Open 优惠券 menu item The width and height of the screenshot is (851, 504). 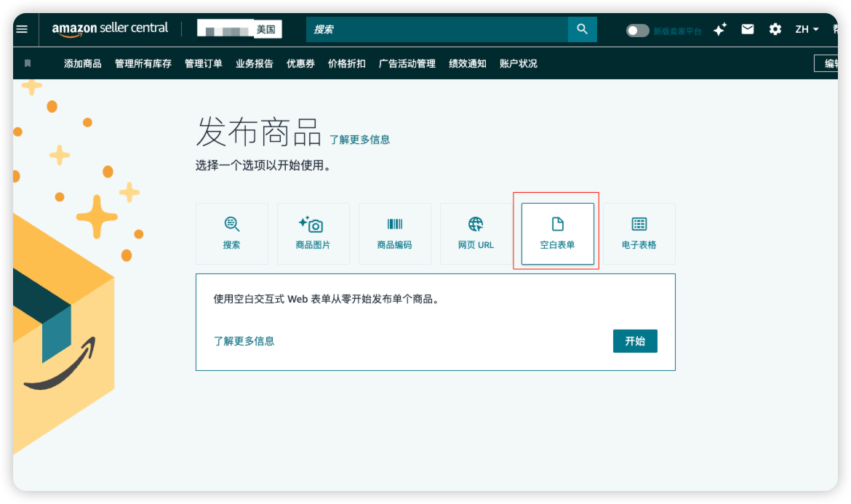coord(300,63)
